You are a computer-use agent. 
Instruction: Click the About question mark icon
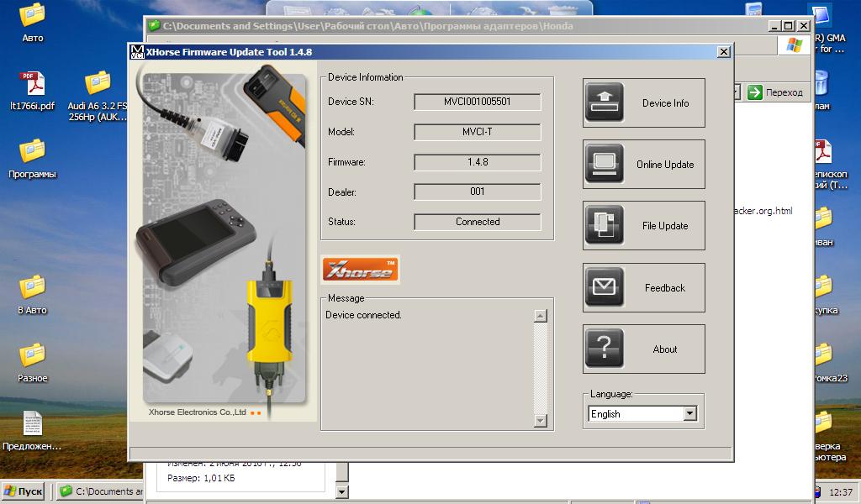tap(604, 349)
